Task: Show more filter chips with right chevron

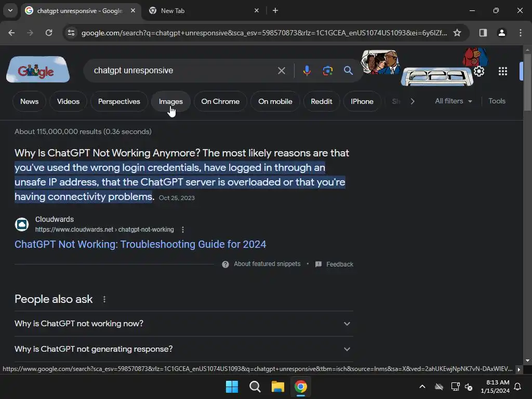Action: click(412, 101)
